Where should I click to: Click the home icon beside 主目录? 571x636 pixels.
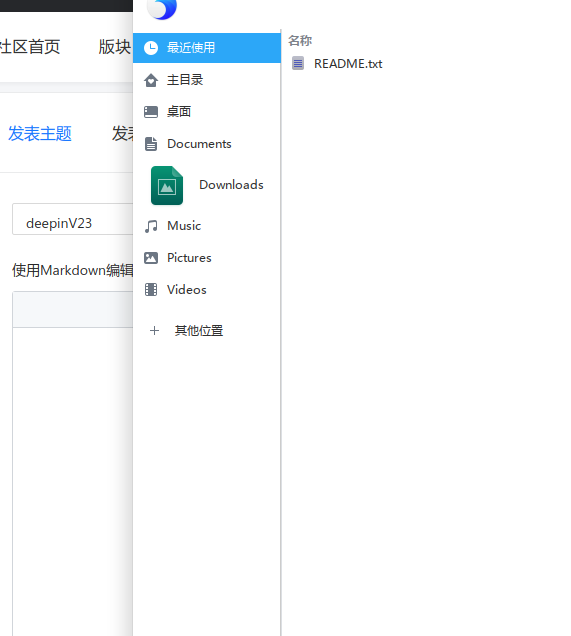click(151, 80)
